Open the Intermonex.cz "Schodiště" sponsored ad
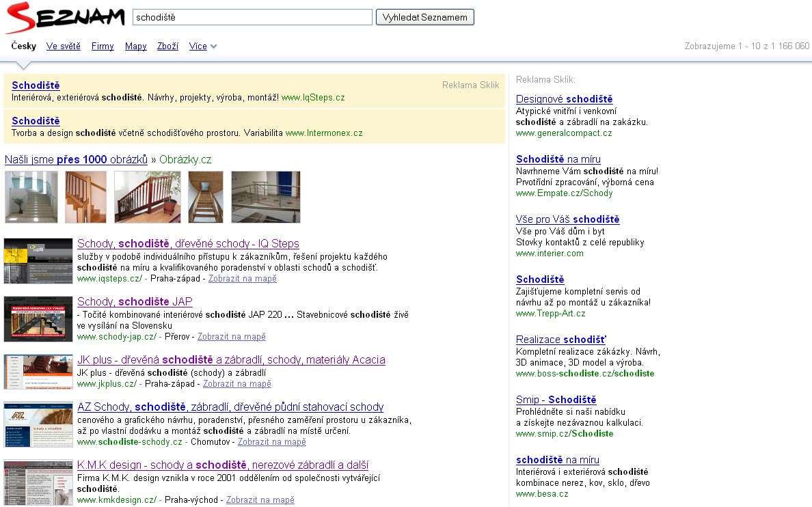The image size is (812, 507). tap(36, 121)
